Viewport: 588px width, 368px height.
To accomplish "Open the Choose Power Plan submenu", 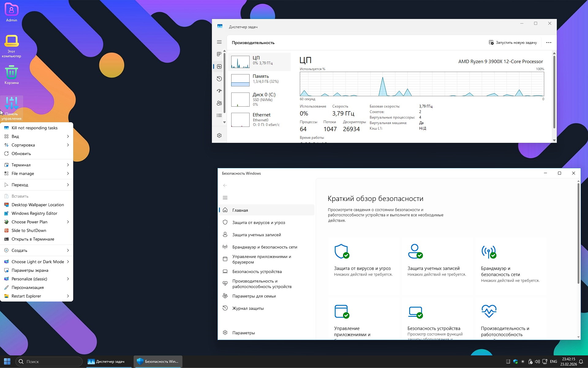I will click(x=30, y=222).
